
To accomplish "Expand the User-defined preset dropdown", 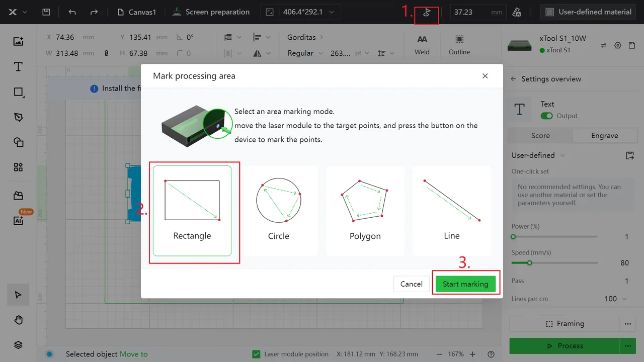I will (538, 155).
